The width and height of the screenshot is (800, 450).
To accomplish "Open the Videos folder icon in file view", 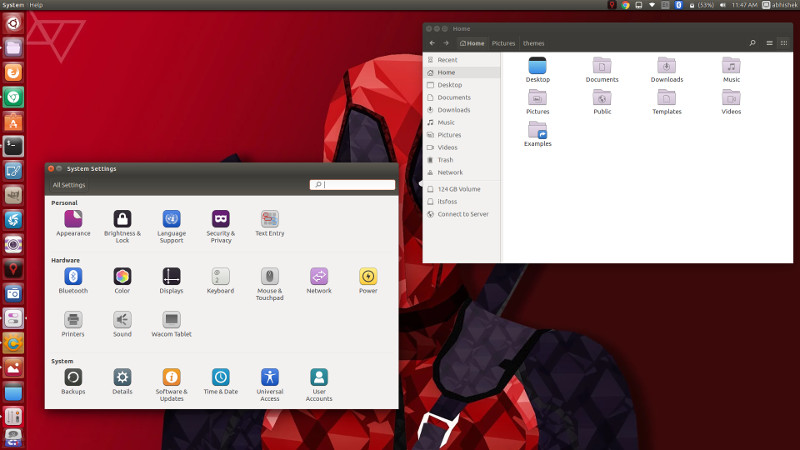I will (x=731, y=102).
